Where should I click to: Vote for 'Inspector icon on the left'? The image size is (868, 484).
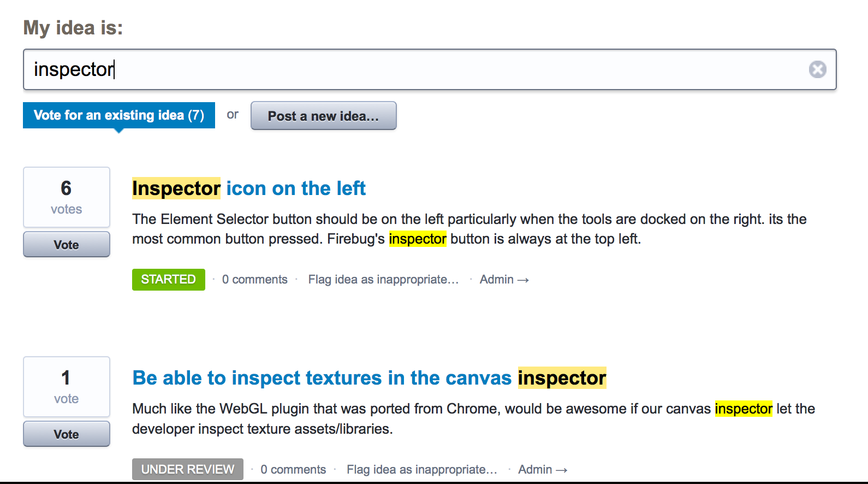click(67, 245)
